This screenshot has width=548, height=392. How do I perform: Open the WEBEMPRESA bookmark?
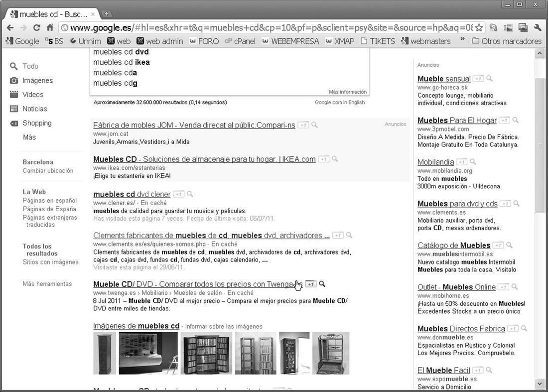click(x=290, y=41)
